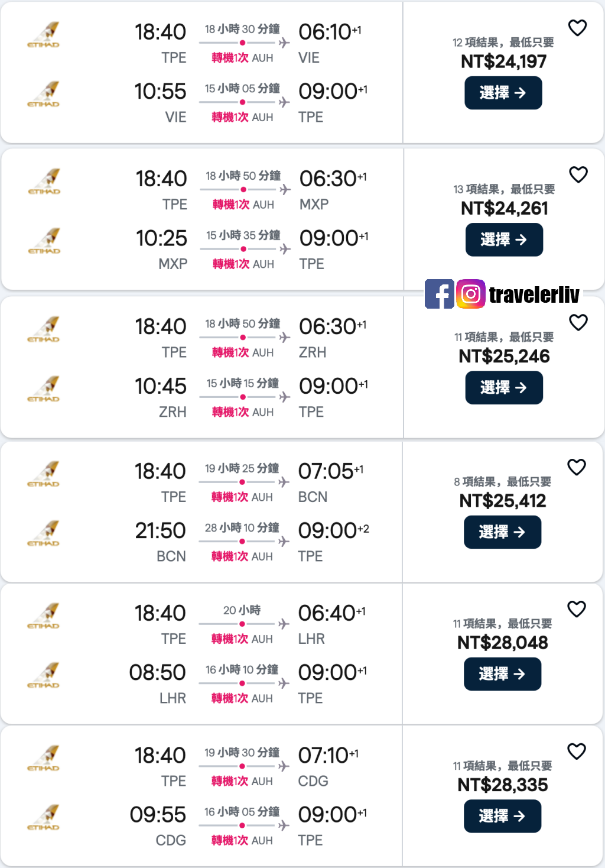Click heart icon for NT$28,048 London flight

(x=577, y=609)
